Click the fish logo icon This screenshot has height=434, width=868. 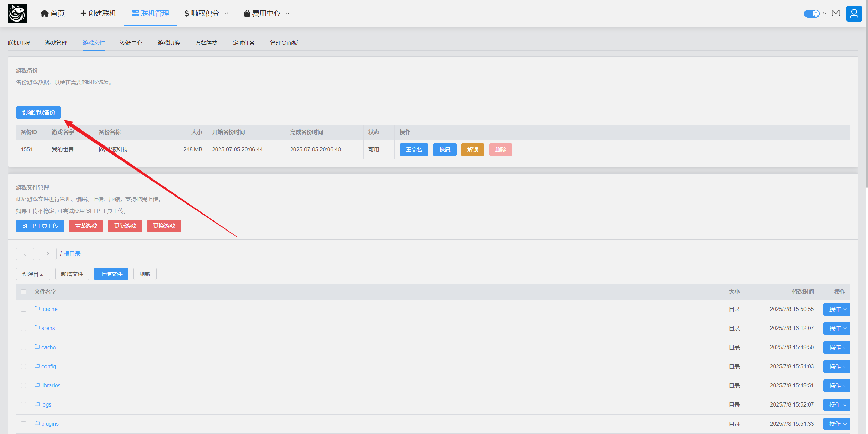click(x=17, y=14)
